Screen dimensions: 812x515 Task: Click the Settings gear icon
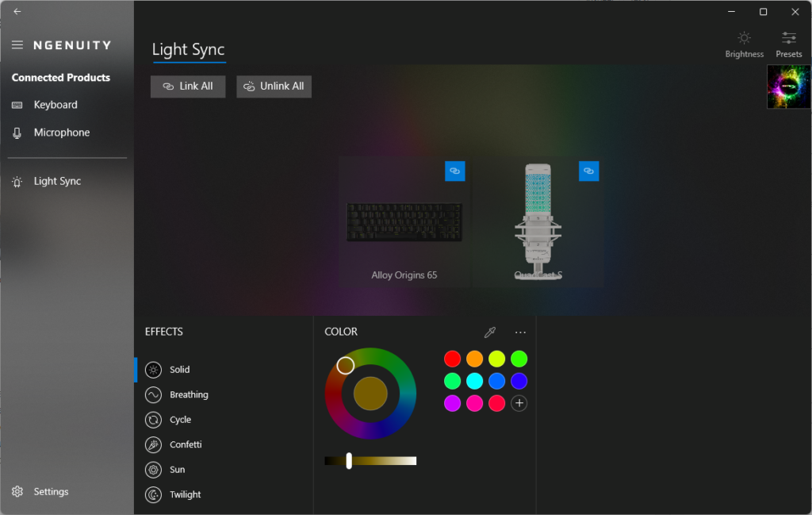click(x=17, y=492)
